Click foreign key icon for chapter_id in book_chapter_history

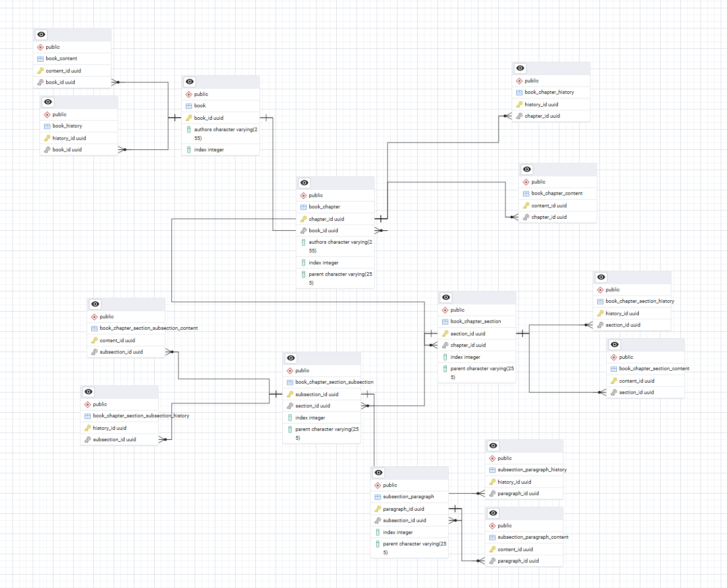point(519,116)
